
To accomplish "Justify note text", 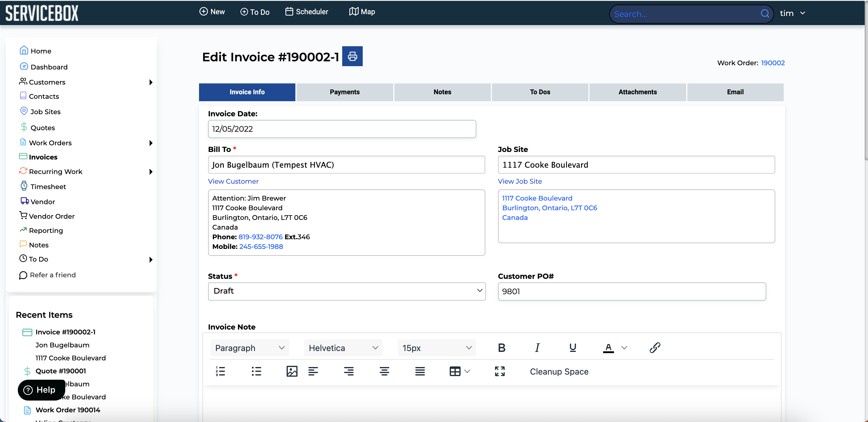I will click(x=420, y=371).
